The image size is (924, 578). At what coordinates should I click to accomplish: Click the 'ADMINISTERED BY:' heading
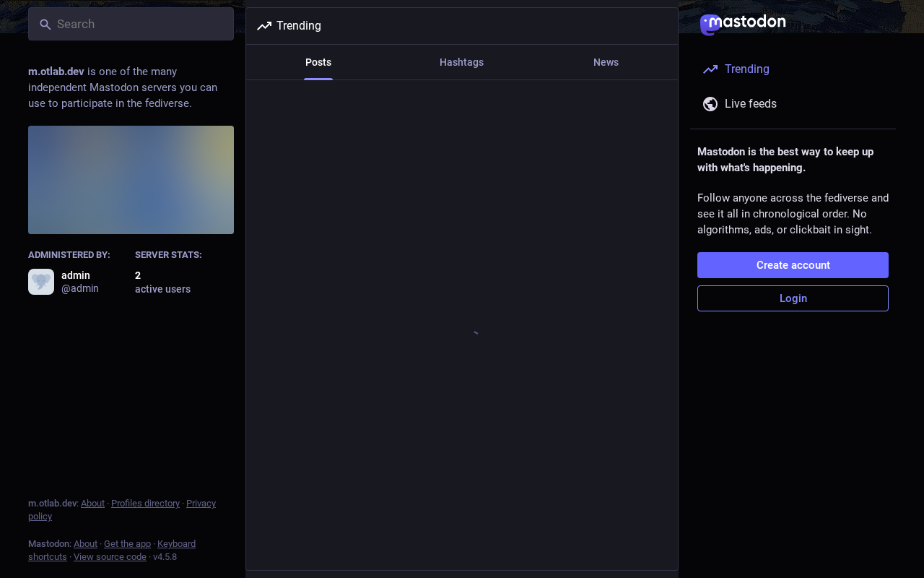point(69,255)
